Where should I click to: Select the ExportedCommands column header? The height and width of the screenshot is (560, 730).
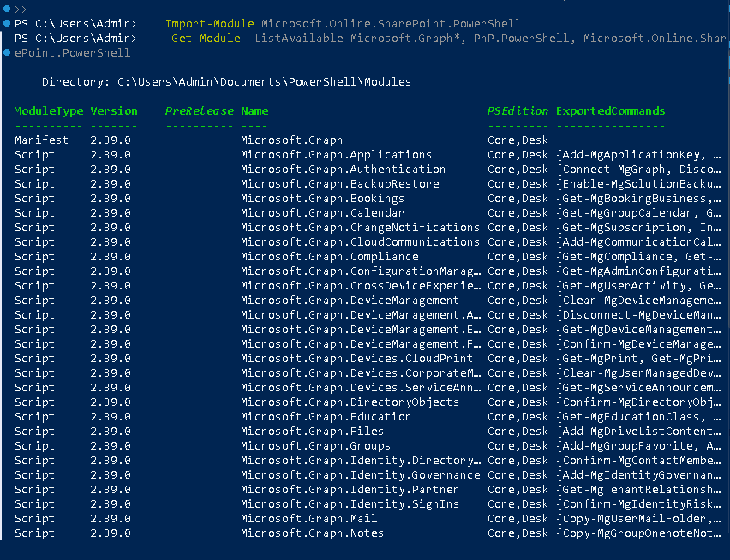coord(610,111)
